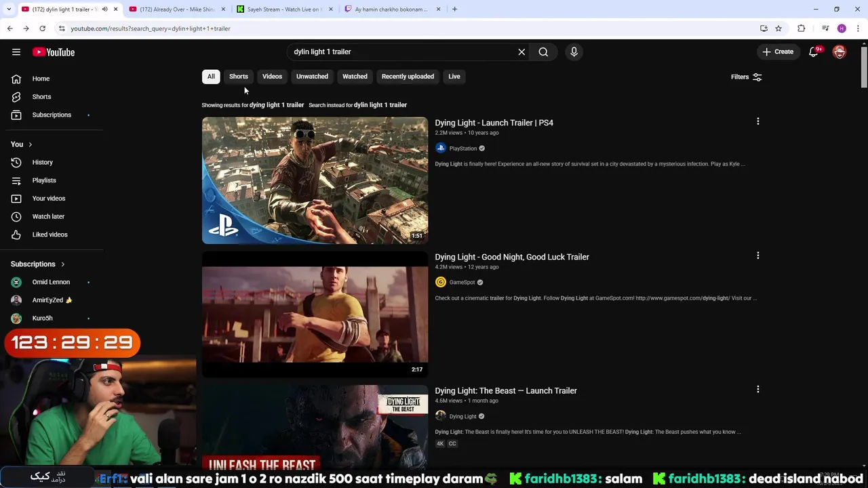Play The Beast Launch Trailer thumbnail
This screenshot has width=868, height=488.
(x=315, y=427)
